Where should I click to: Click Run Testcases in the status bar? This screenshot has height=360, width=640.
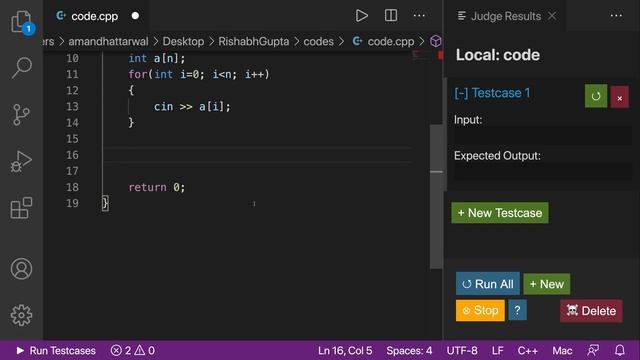coord(56,351)
